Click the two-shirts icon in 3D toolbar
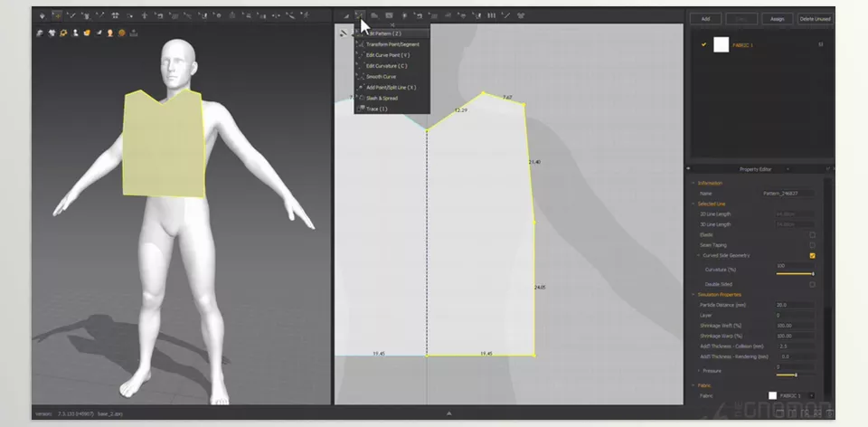This screenshot has height=427, width=868. click(115, 16)
